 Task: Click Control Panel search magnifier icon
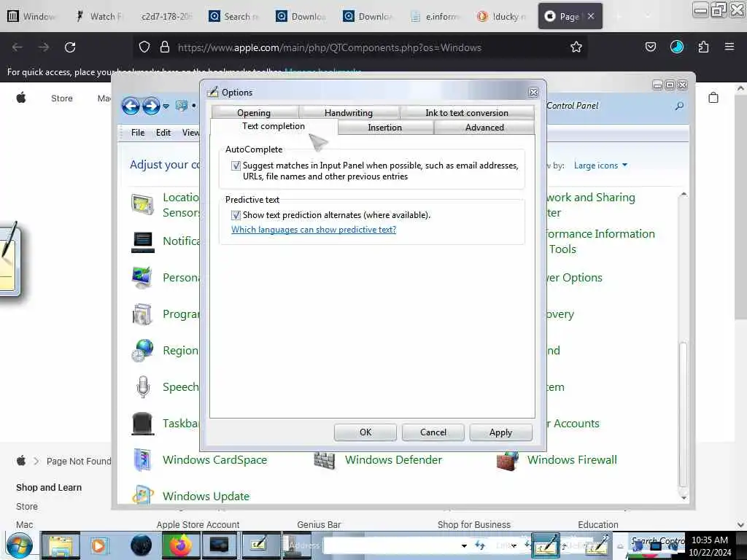coord(679,106)
